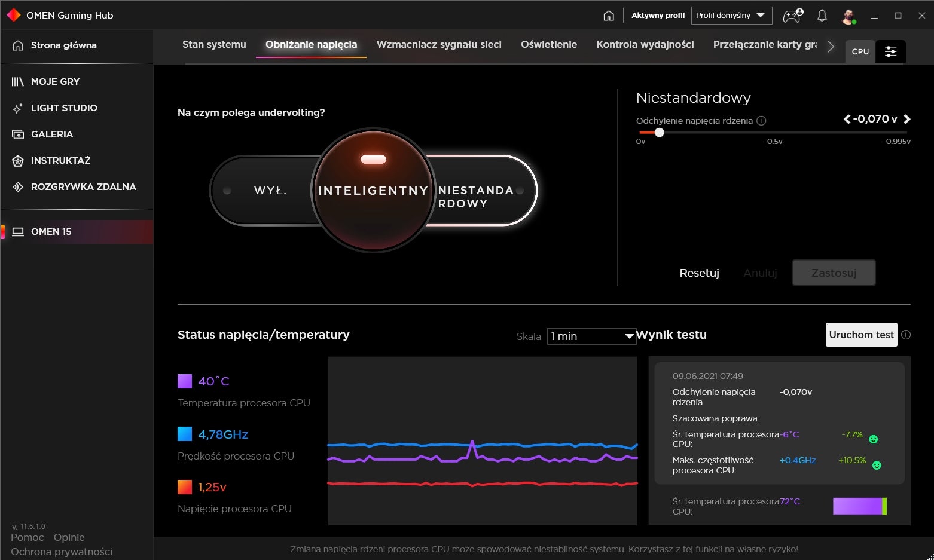934x560 pixels.
Task: Click the MOJE GRY library icon
Action: (18, 82)
